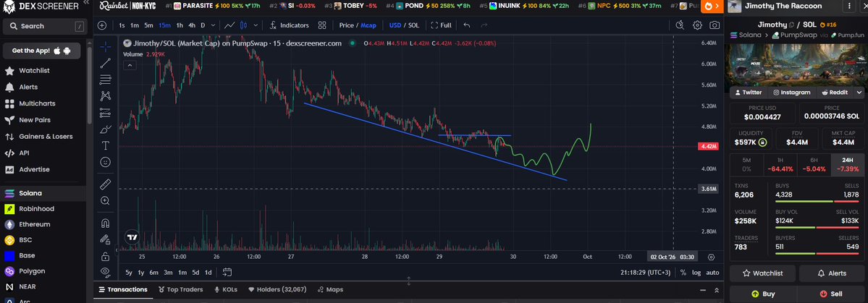Select the brush drawing tool
868x303 pixels.
[x=105, y=129]
